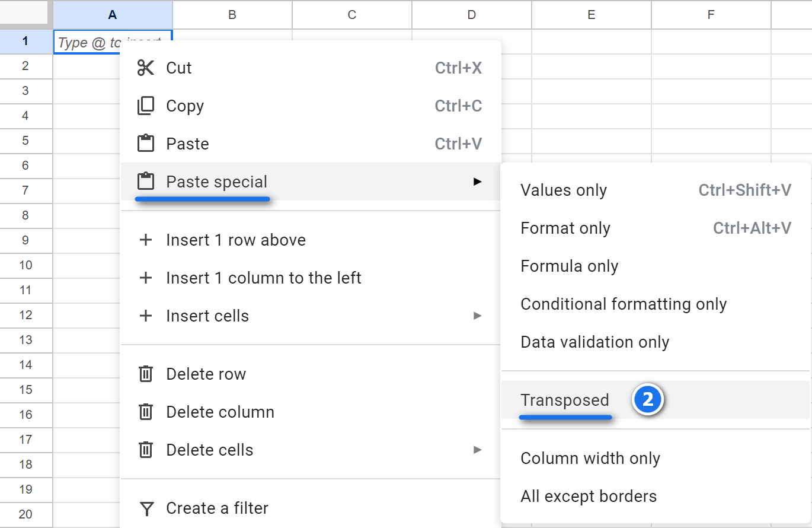The height and width of the screenshot is (528, 812).
Task: Select column E header
Action: point(592,15)
